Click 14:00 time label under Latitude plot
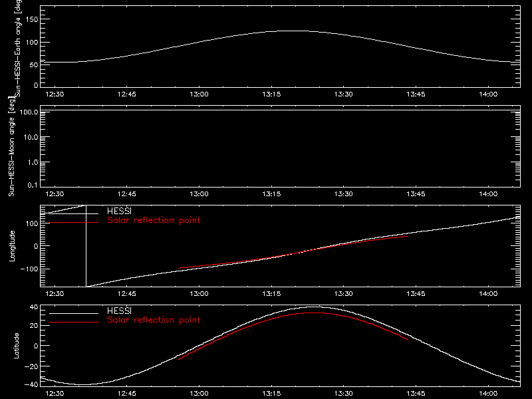 pos(488,394)
